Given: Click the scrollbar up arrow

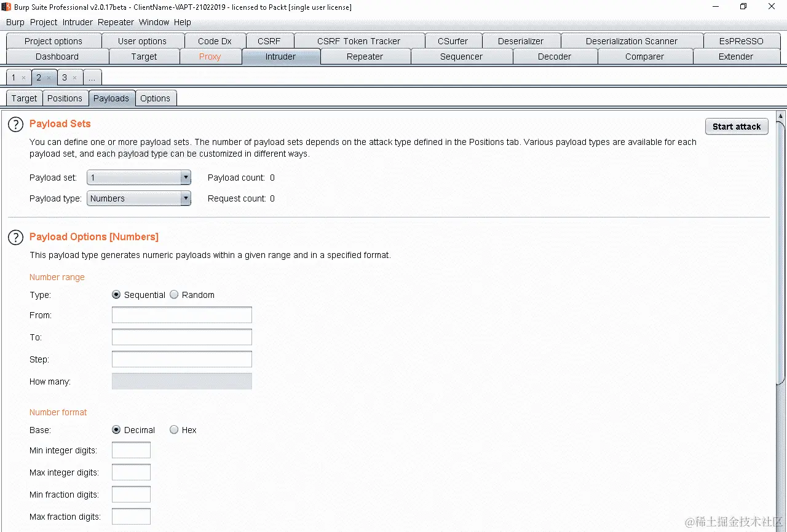Looking at the screenshot, I should [x=781, y=116].
